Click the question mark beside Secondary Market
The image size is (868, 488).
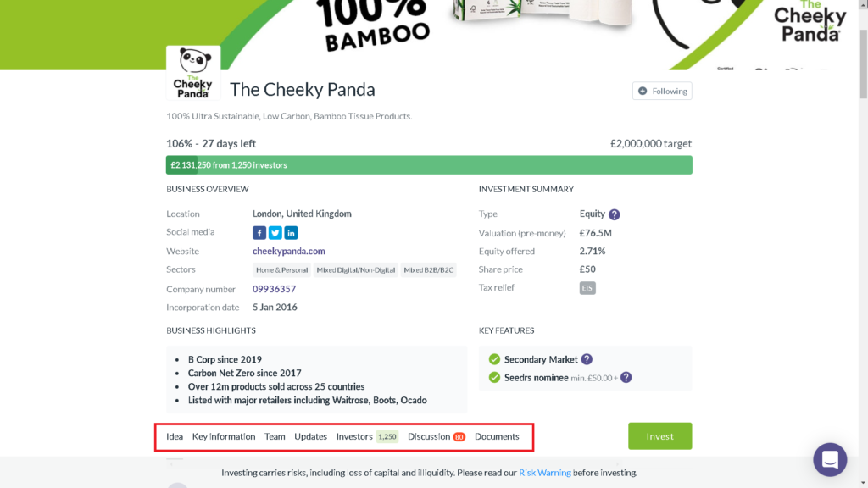click(x=586, y=359)
